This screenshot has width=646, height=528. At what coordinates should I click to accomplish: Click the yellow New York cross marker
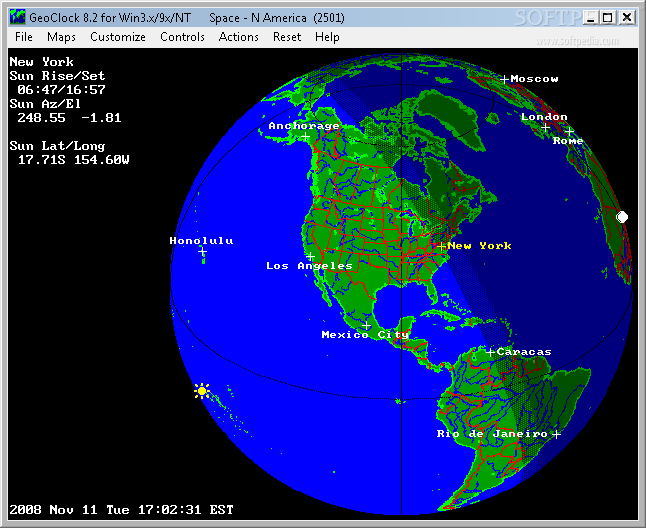coord(441,247)
